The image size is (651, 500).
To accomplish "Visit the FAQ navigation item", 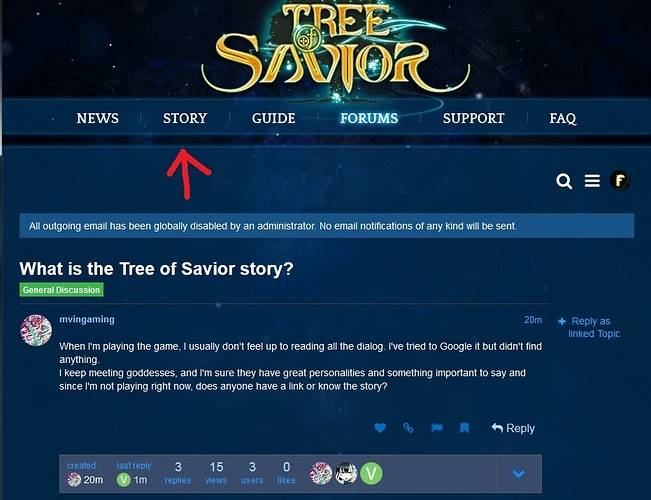I will pyautogui.click(x=563, y=118).
